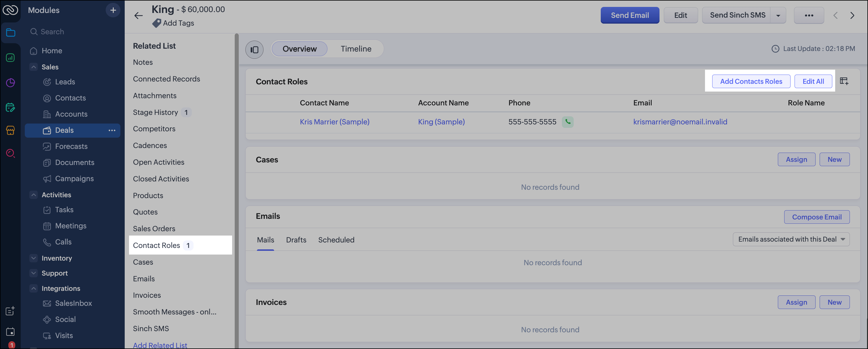Open Stage History related list
The image size is (868, 349).
(155, 112)
